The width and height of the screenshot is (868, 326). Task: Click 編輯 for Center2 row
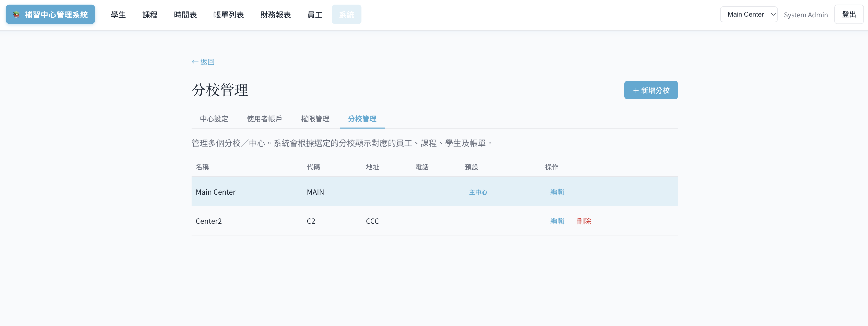(x=557, y=221)
